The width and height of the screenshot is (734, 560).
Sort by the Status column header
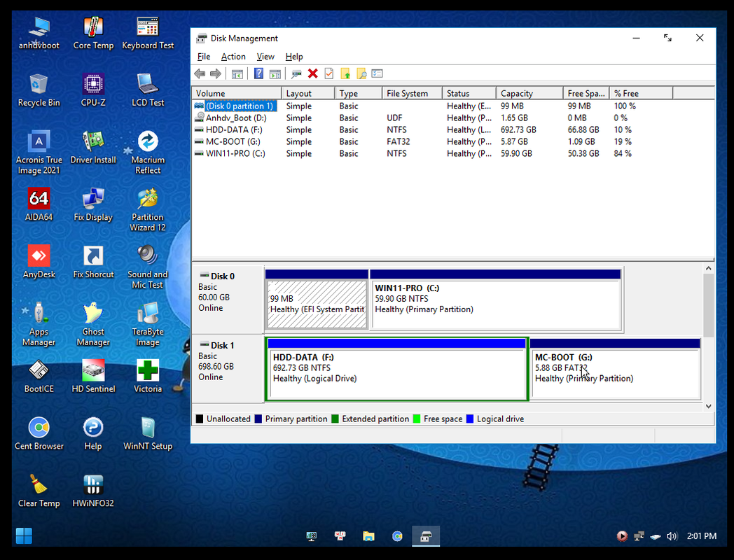click(469, 94)
